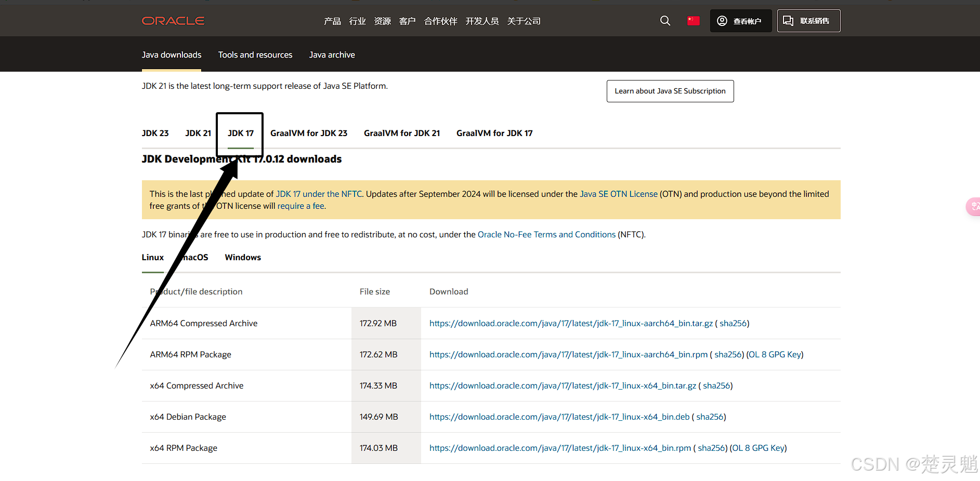
Task: Download jdk-17_linux-aarch64_bin.tar.gz
Action: tap(571, 323)
